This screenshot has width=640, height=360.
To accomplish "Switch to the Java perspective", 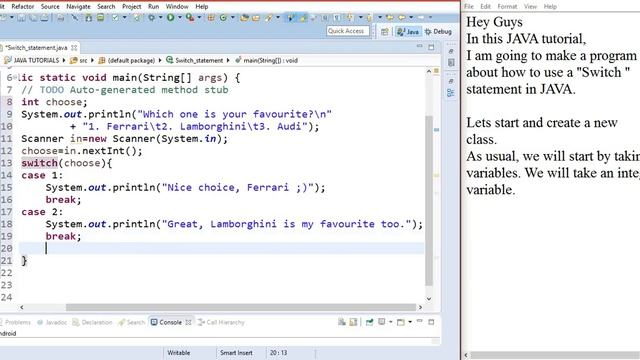I will point(408,31).
